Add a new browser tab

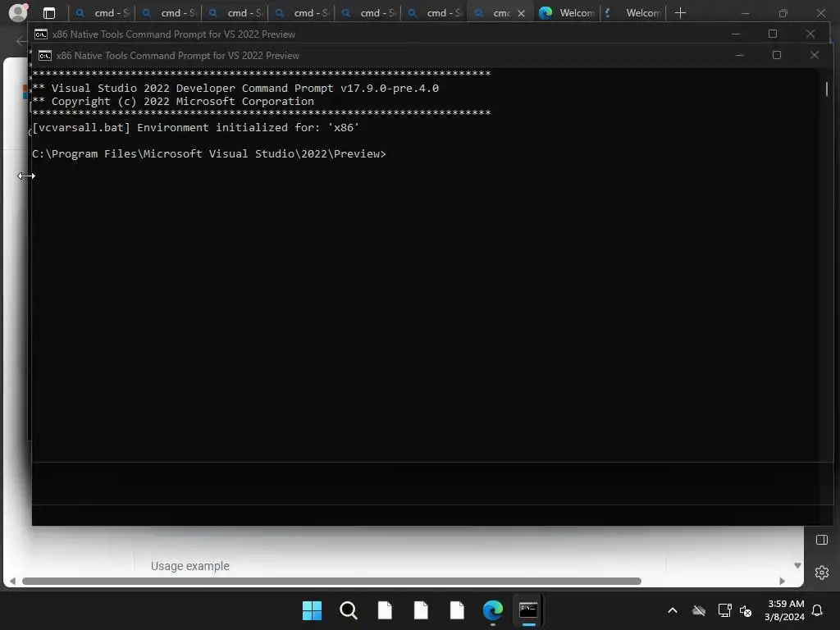pyautogui.click(x=680, y=13)
